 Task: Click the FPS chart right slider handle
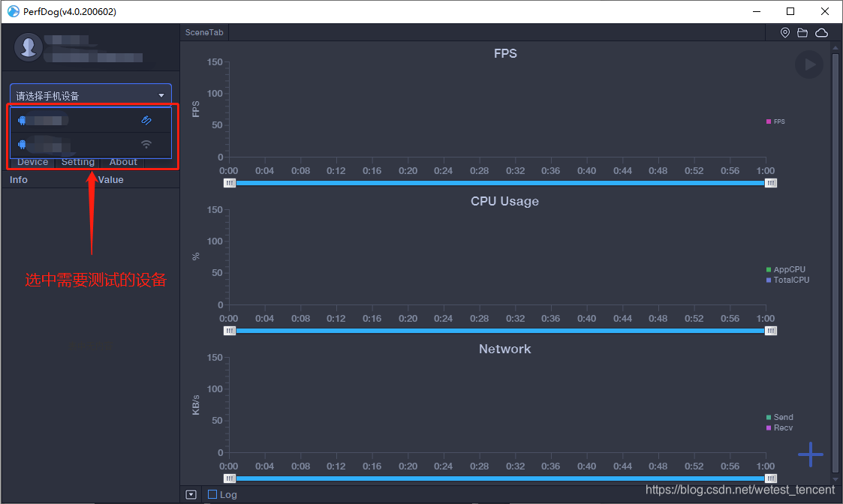(x=770, y=183)
